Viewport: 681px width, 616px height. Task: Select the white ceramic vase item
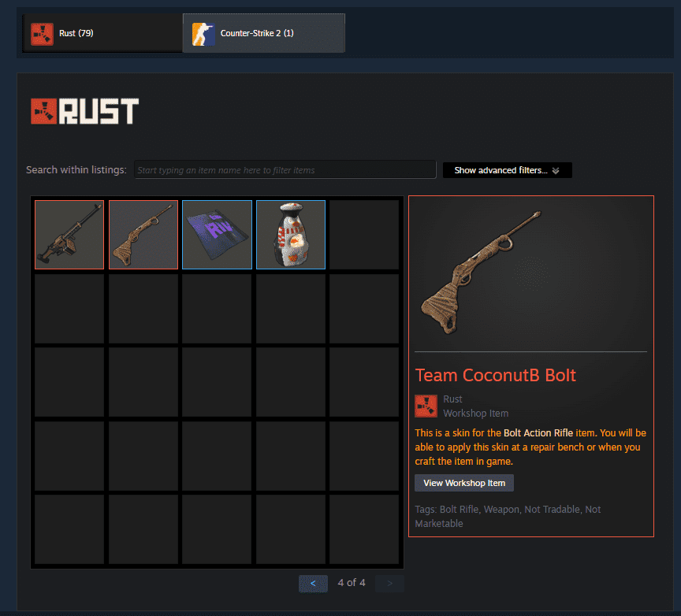[x=291, y=235]
